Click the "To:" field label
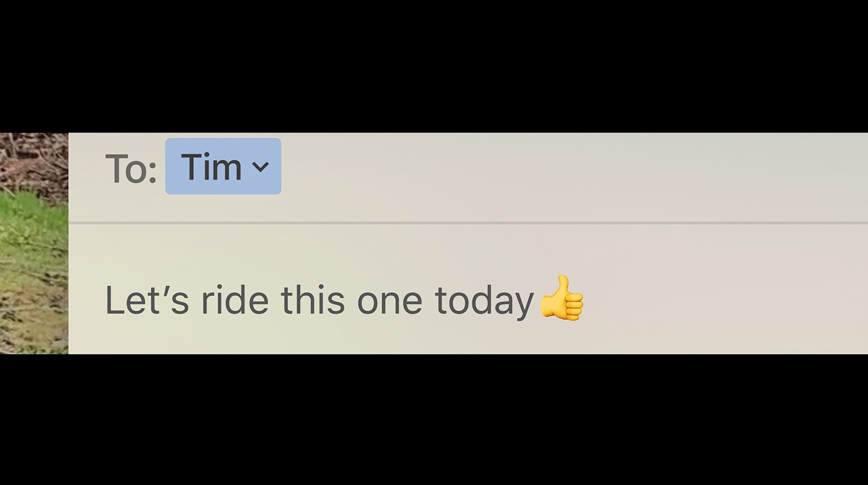 click(x=131, y=168)
